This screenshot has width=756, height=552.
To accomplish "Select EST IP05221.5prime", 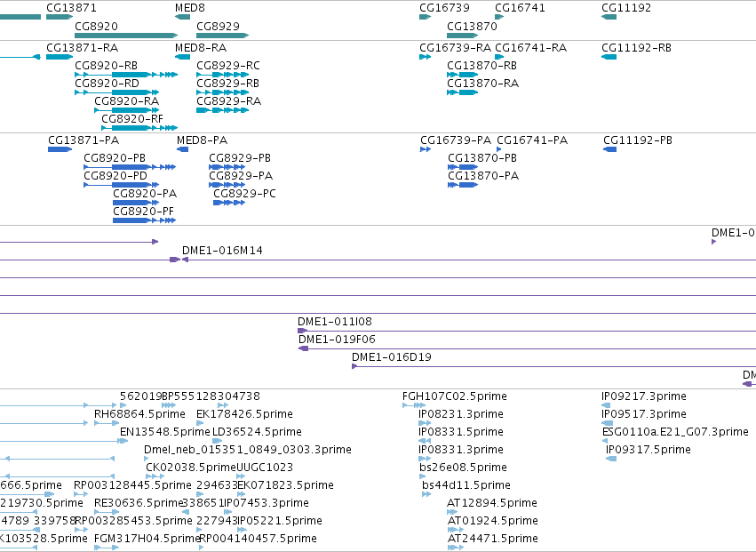I will 280,521.
